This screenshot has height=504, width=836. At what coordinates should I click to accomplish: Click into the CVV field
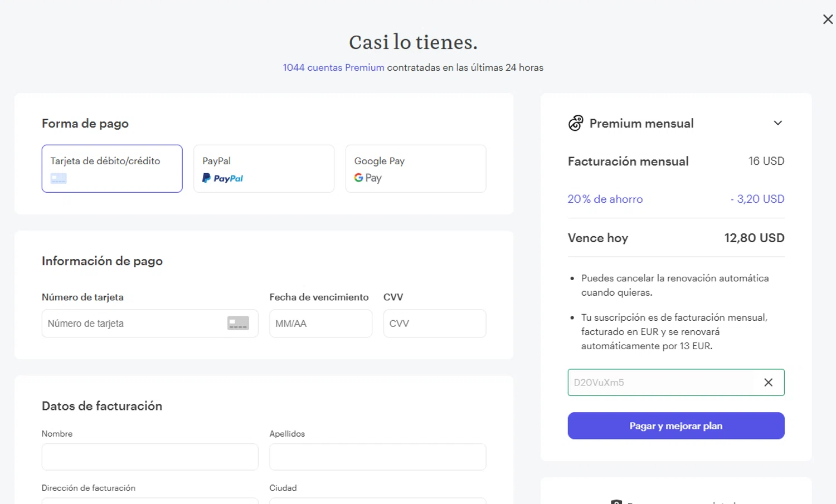pyautogui.click(x=435, y=324)
